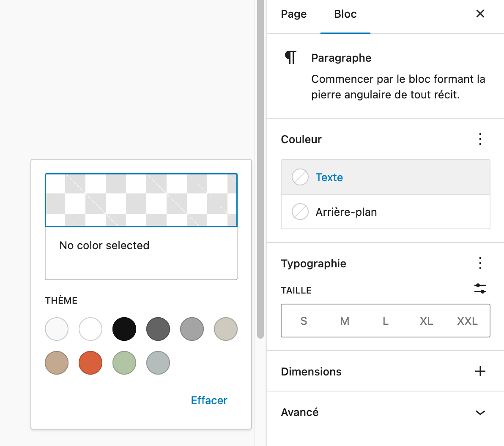Screen dimensions: 504x446
Task: Click the Effacer link
Action: 209,400
